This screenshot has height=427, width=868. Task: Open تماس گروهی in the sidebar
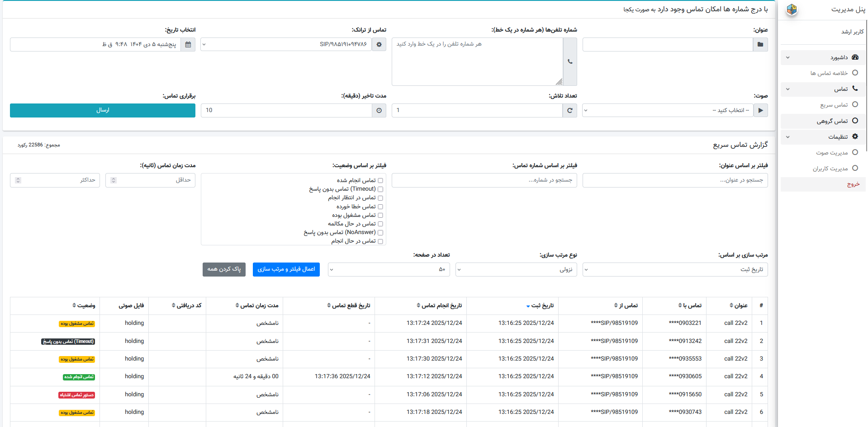[x=832, y=121]
